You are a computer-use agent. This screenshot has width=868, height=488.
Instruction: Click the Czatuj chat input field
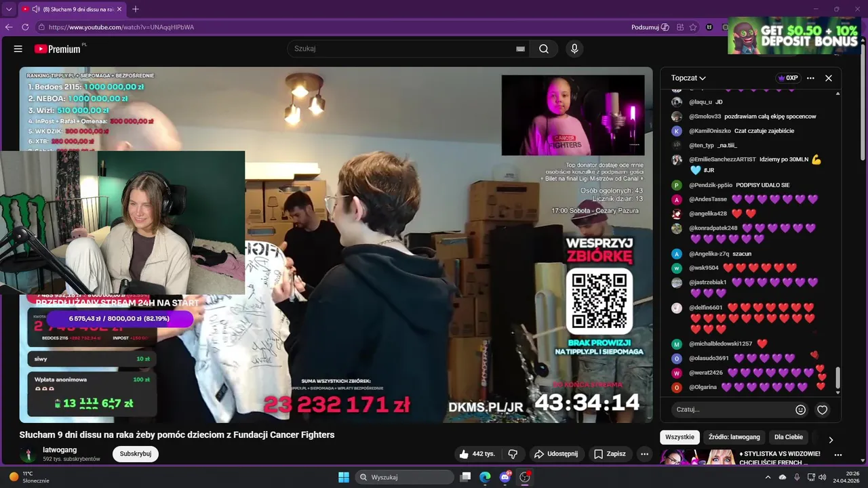pyautogui.click(x=732, y=409)
